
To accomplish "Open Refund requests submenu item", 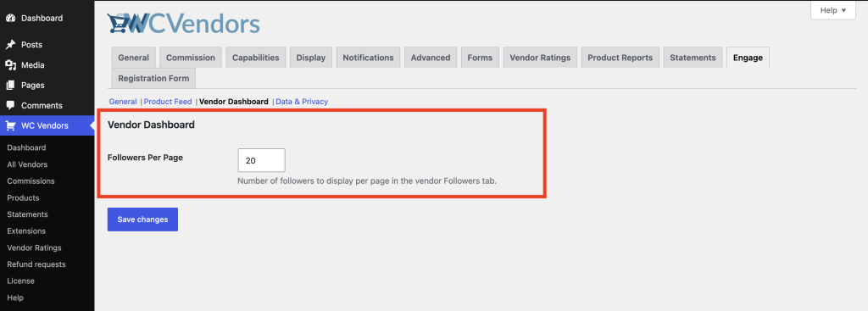I will tap(36, 264).
